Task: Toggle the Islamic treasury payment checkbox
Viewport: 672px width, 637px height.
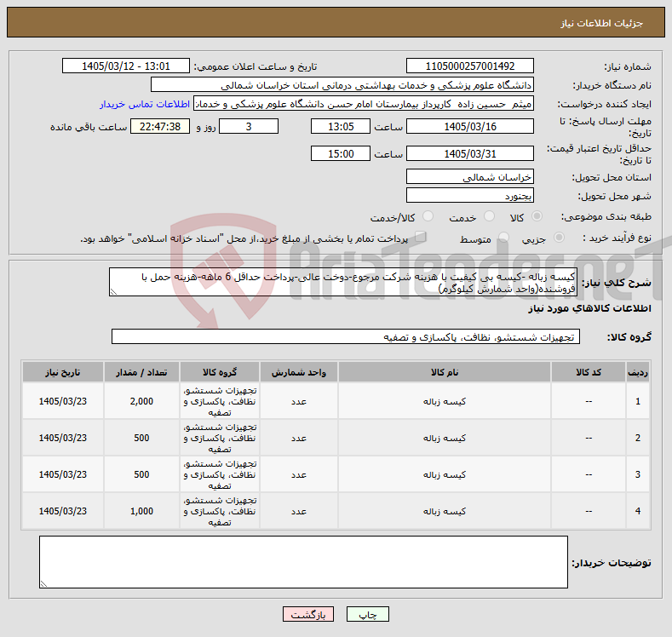Action: (421, 237)
